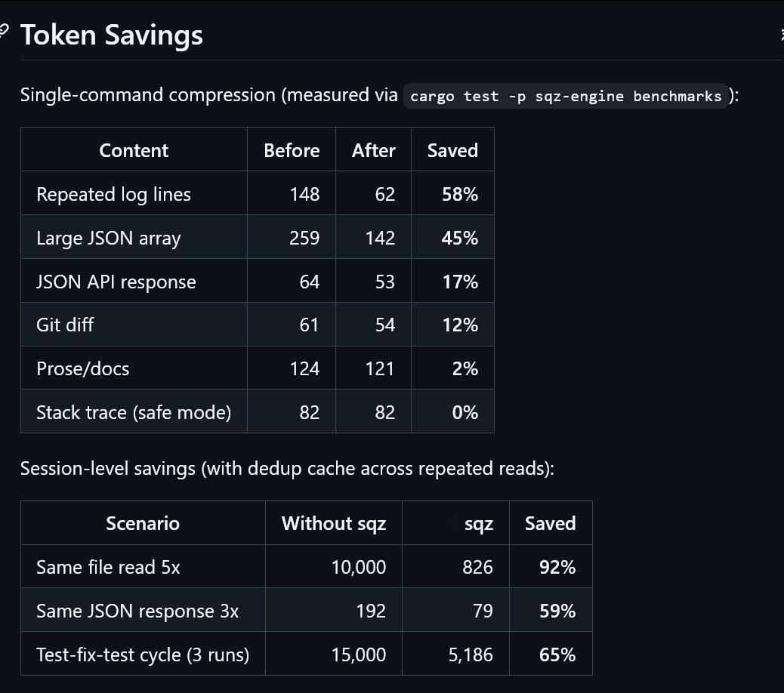This screenshot has height=693, width=784.
Task: Click the Prose/docs row label
Action: tap(82, 368)
